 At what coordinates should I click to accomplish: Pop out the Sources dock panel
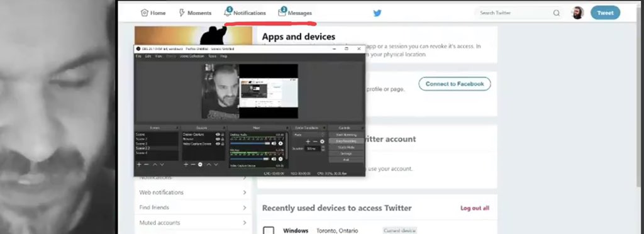225,128
